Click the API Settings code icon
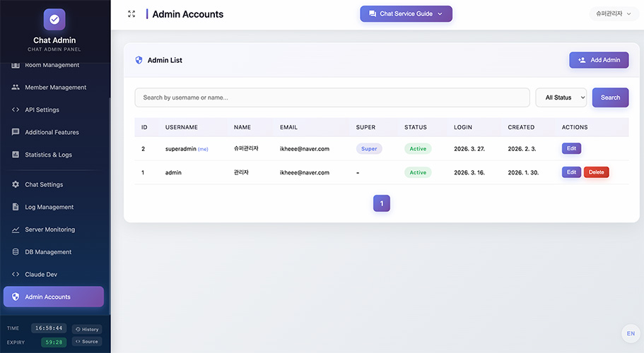Screen dimensions: 644x353 point(16,109)
